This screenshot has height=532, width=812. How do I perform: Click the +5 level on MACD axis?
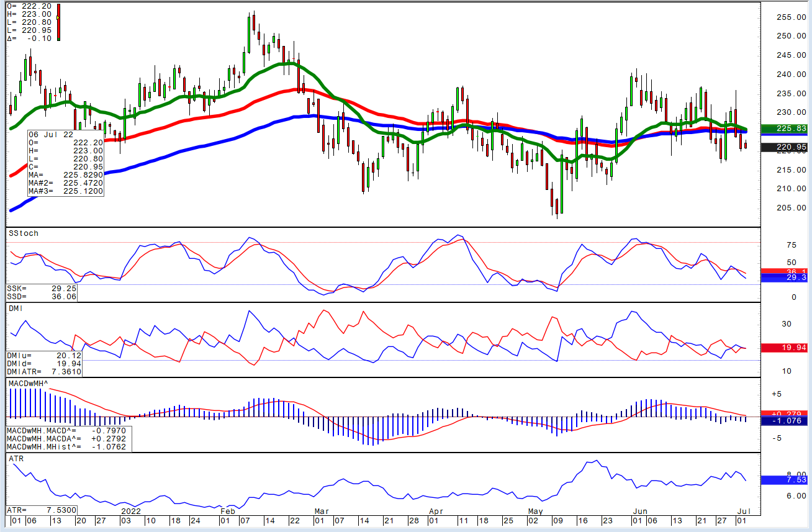776,394
